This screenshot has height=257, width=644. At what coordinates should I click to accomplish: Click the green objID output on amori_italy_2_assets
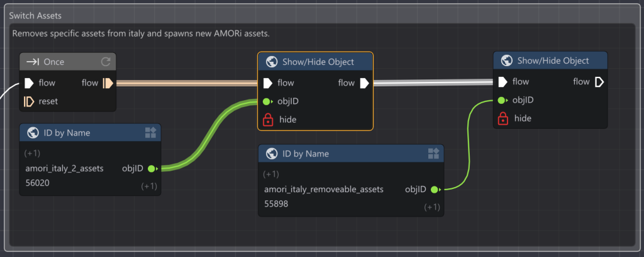click(x=151, y=169)
